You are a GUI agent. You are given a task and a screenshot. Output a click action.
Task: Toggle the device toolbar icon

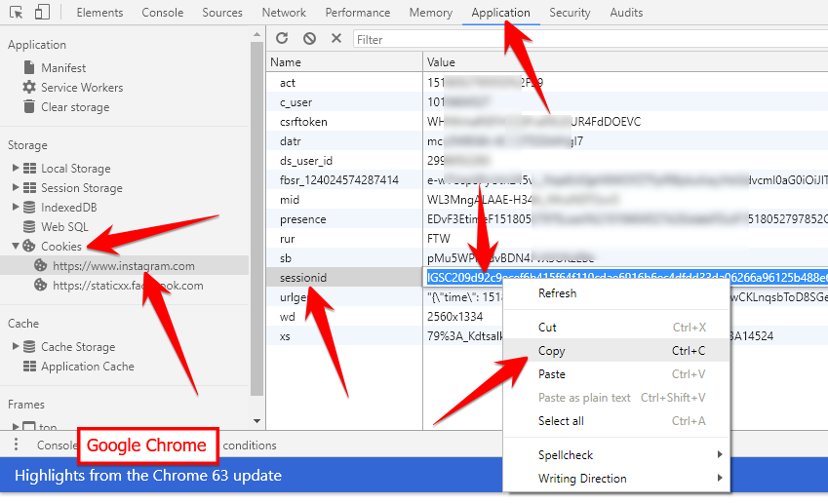click(x=42, y=13)
